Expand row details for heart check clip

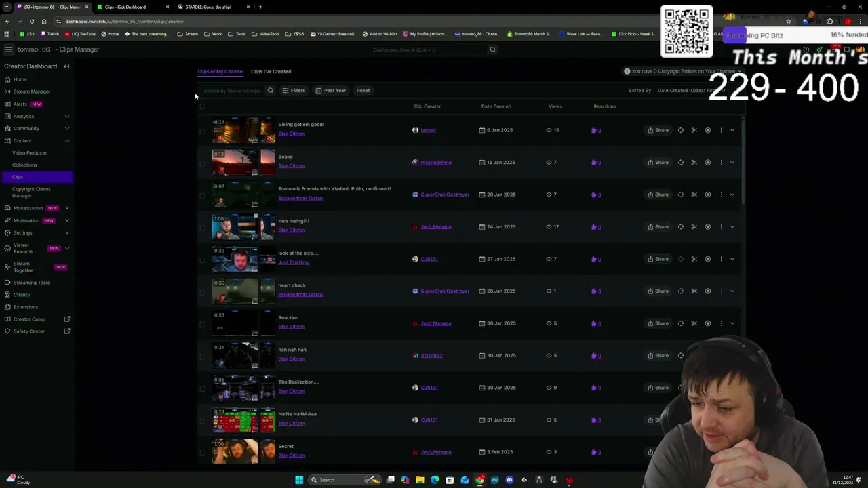tap(732, 291)
